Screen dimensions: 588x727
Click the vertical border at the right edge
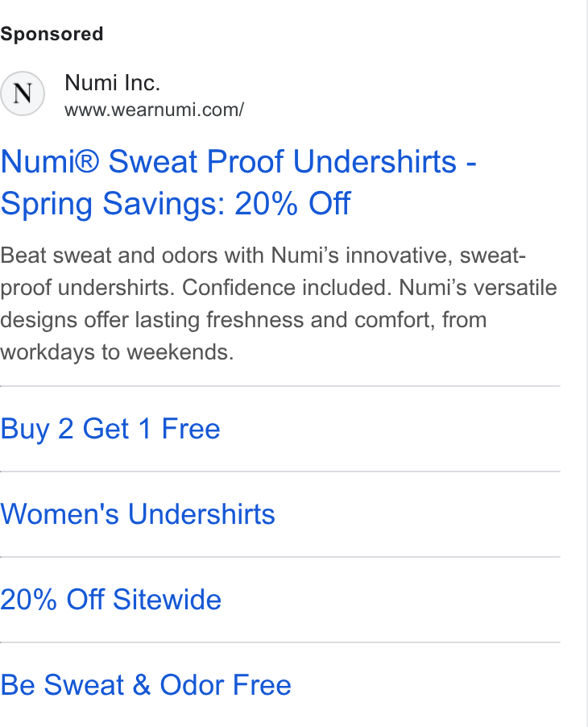(x=586, y=363)
